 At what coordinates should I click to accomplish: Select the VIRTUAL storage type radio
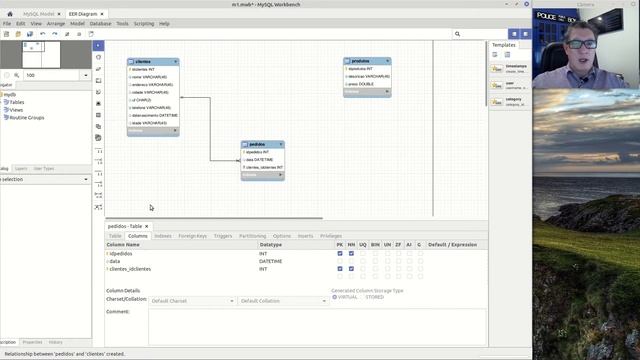click(335, 297)
